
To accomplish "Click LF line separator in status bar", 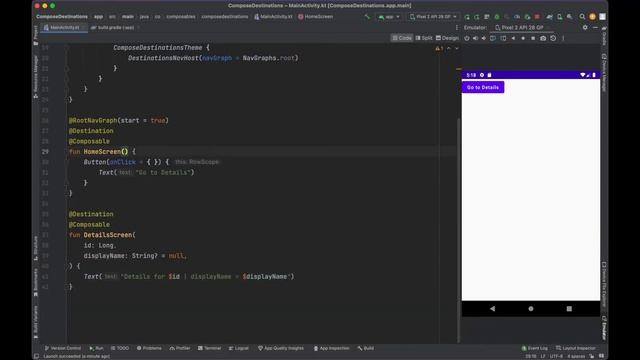I will [543, 356].
